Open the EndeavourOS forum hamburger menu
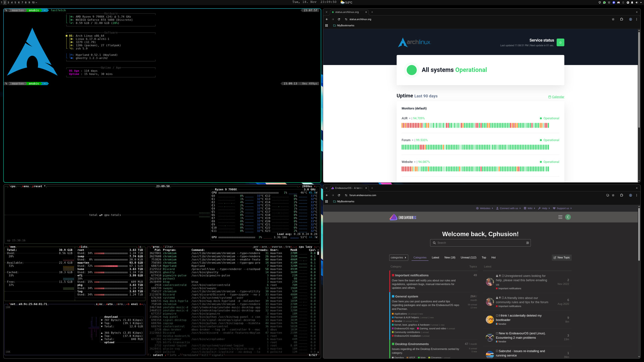Screen dimensions: 644x362 pyautogui.click(x=560, y=217)
